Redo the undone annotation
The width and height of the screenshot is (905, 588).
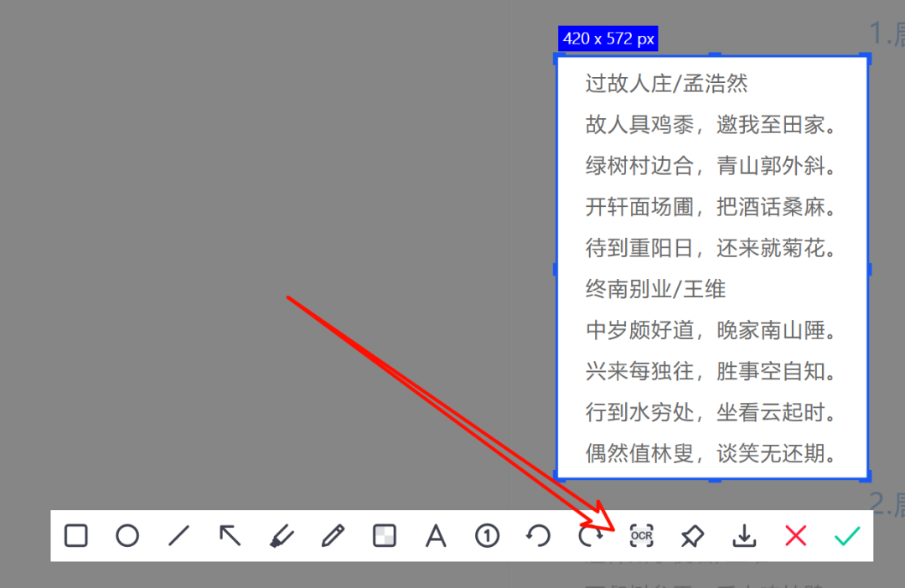(x=590, y=535)
